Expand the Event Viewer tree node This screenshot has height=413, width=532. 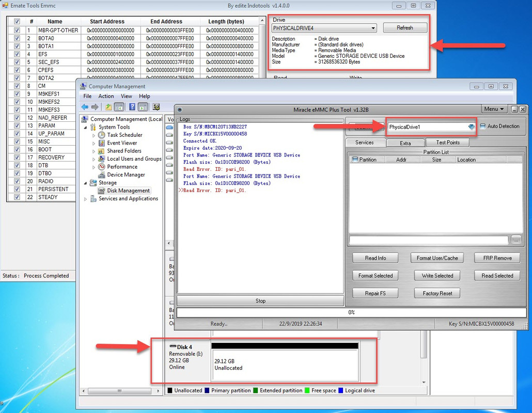click(94, 143)
